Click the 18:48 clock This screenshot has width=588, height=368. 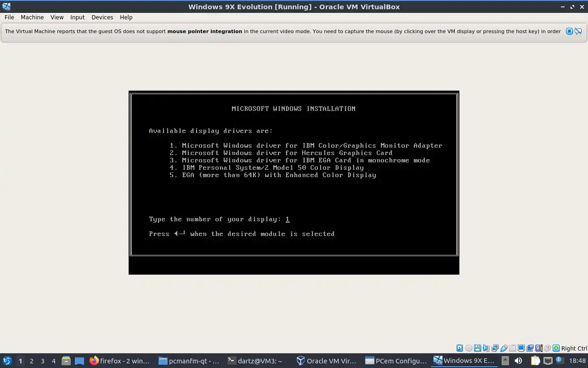coord(577,361)
